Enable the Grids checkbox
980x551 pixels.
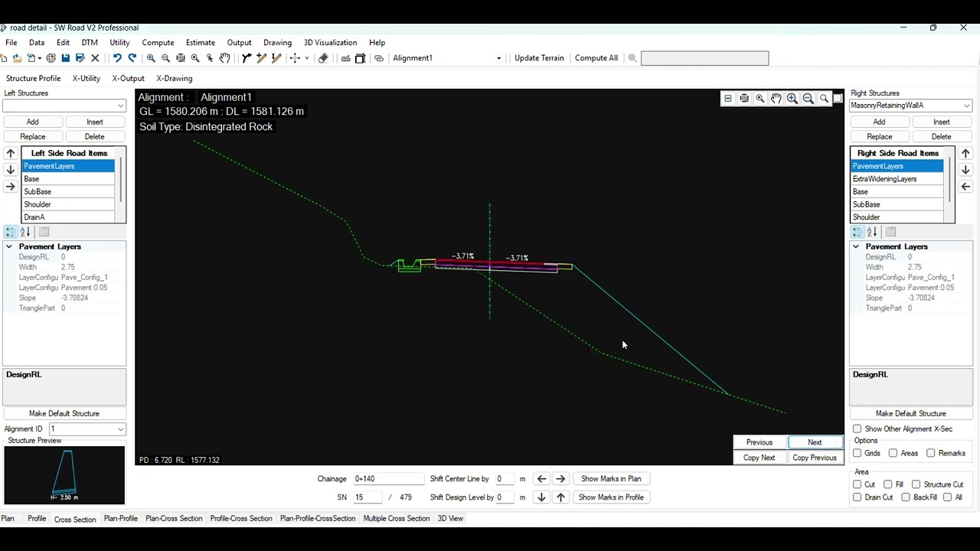click(857, 453)
